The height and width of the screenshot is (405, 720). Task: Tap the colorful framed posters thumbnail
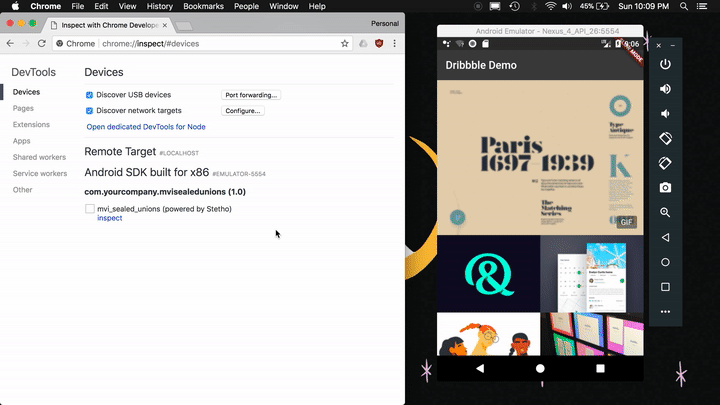click(x=592, y=334)
